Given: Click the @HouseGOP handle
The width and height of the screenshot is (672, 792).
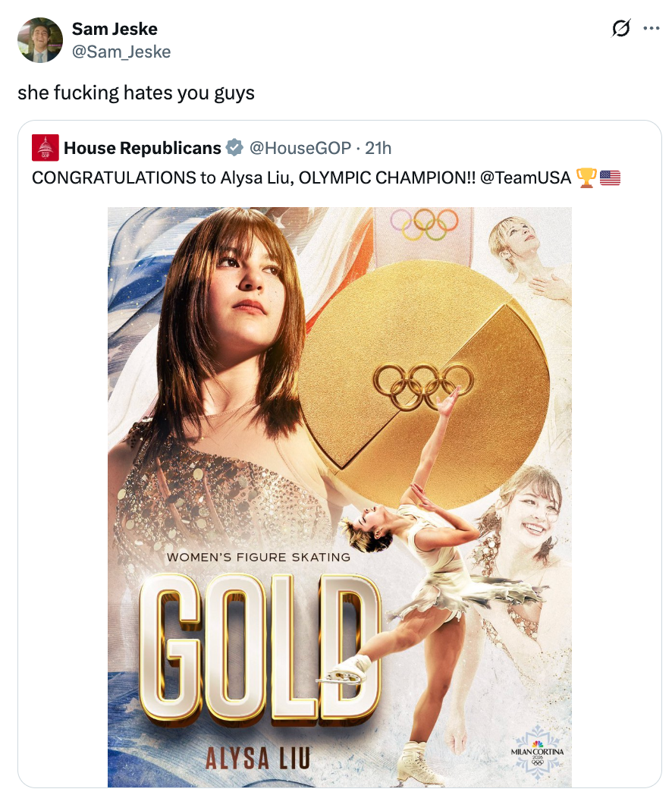Looking at the screenshot, I should click(x=300, y=148).
